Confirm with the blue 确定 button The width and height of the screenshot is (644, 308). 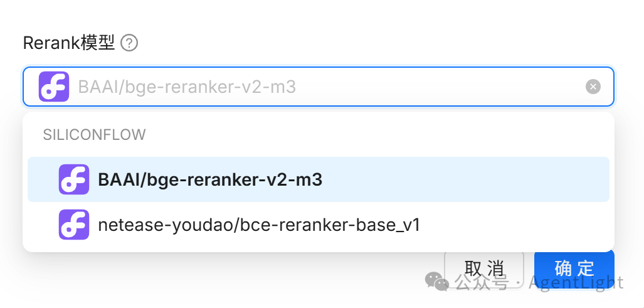574,268
